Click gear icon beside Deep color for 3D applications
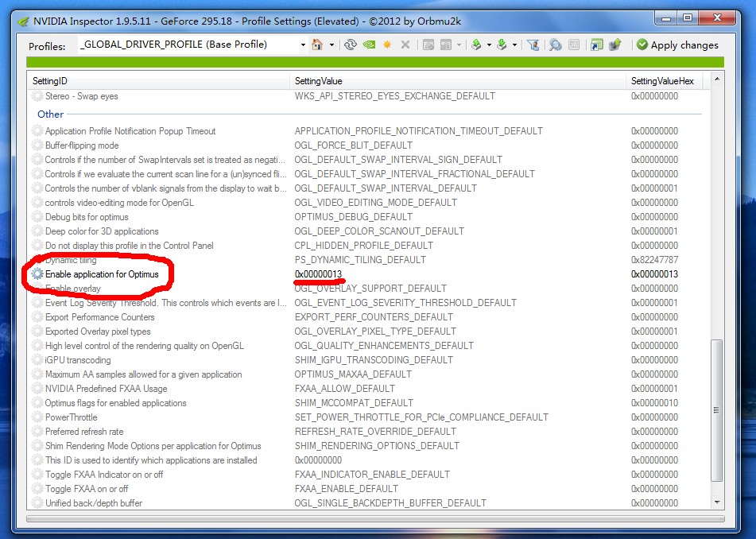 pos(37,231)
